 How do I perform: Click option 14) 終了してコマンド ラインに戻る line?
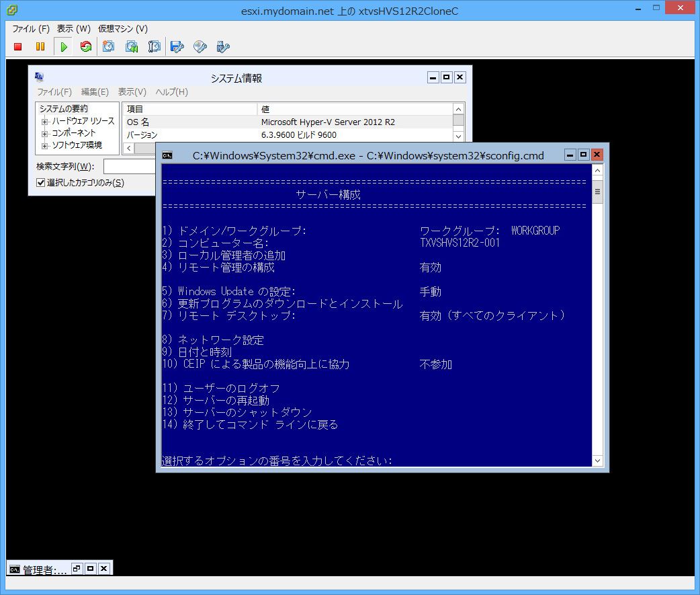(x=250, y=424)
